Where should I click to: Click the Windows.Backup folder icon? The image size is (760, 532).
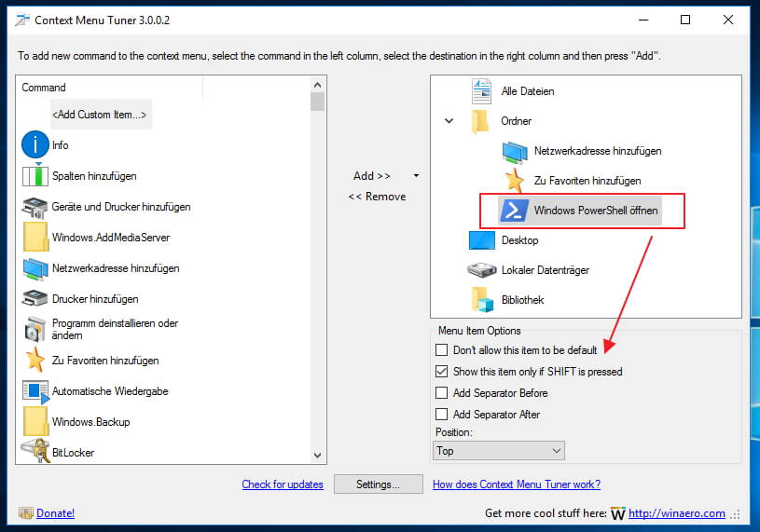click(x=35, y=421)
